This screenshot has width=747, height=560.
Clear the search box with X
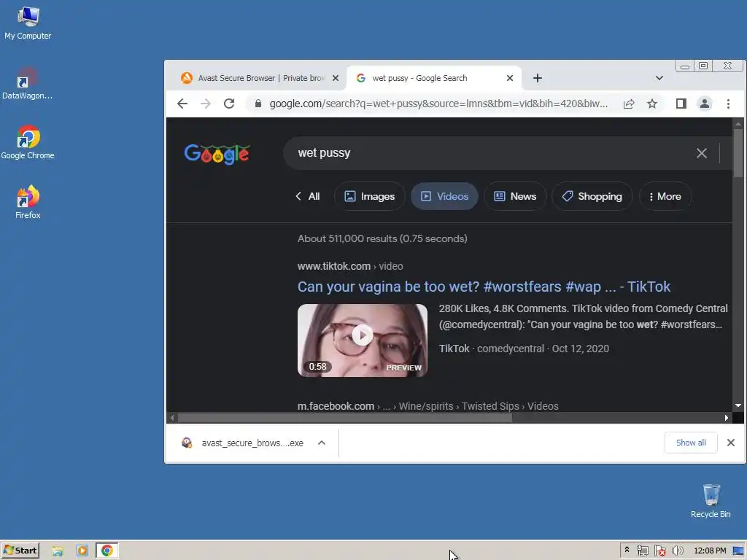click(702, 153)
